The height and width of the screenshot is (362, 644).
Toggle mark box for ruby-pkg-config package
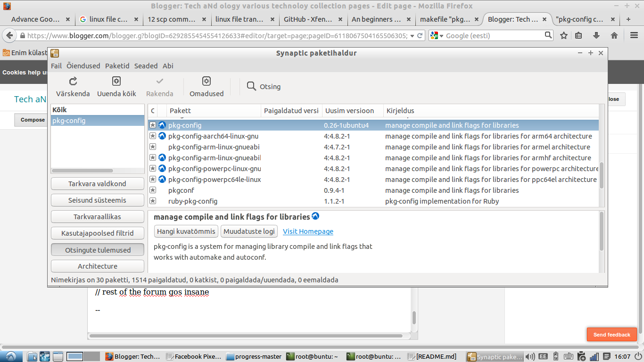coord(153,201)
